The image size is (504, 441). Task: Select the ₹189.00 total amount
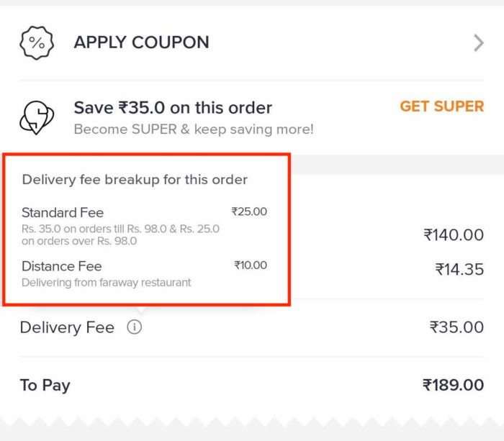click(x=453, y=385)
